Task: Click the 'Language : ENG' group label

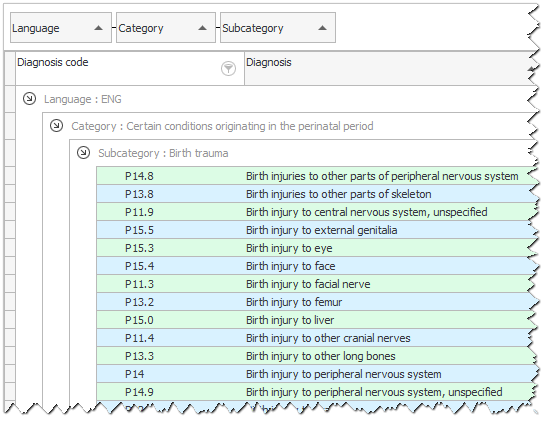Action: click(x=83, y=99)
